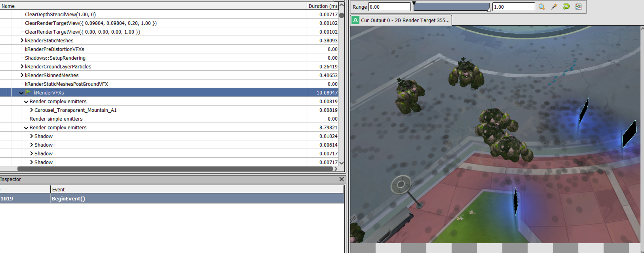Click the range minimum field showing 0.00

(x=389, y=7)
